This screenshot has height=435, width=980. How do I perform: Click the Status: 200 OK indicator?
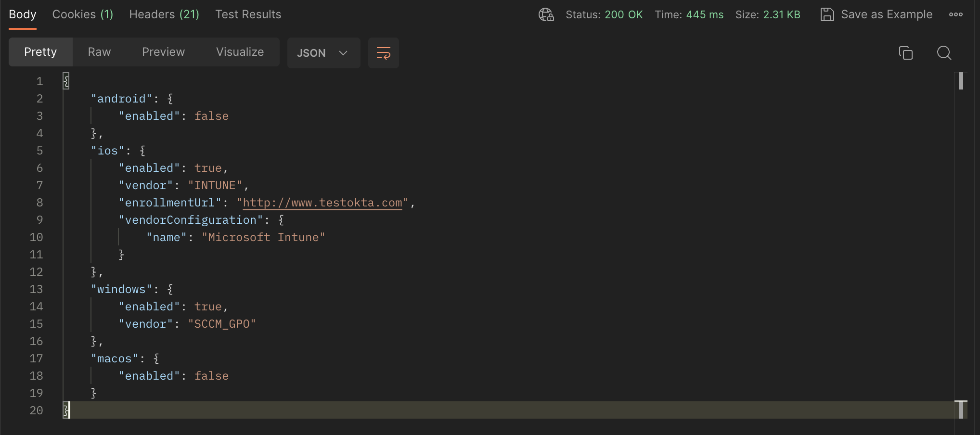pos(604,14)
